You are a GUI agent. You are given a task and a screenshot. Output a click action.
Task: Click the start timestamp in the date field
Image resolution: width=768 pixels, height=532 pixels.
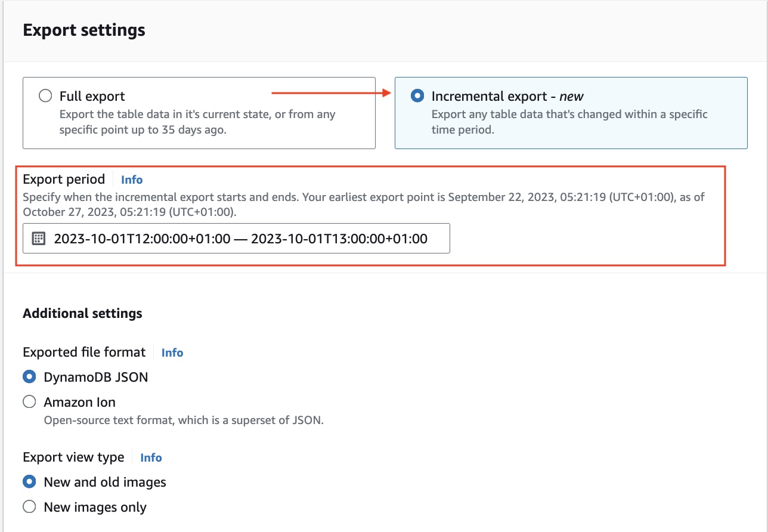click(x=139, y=238)
